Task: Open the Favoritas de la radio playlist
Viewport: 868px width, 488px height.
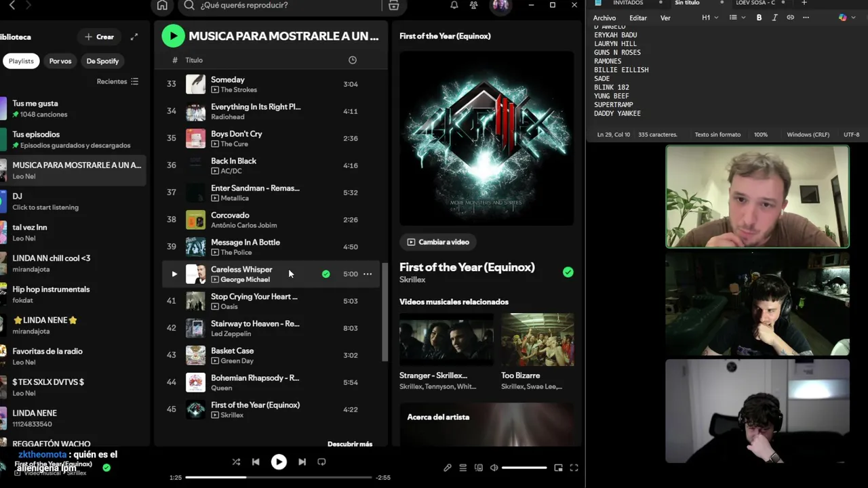Action: pyautogui.click(x=73, y=356)
